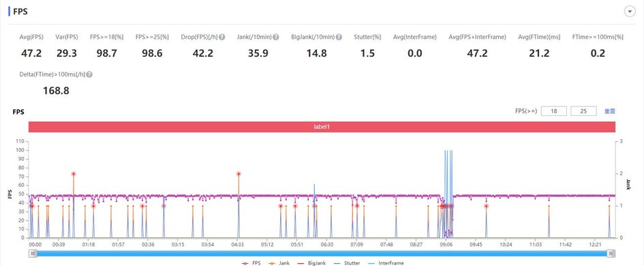Click the blue time range slider track
Viewport: 644px width, 266px height.
[322, 254]
